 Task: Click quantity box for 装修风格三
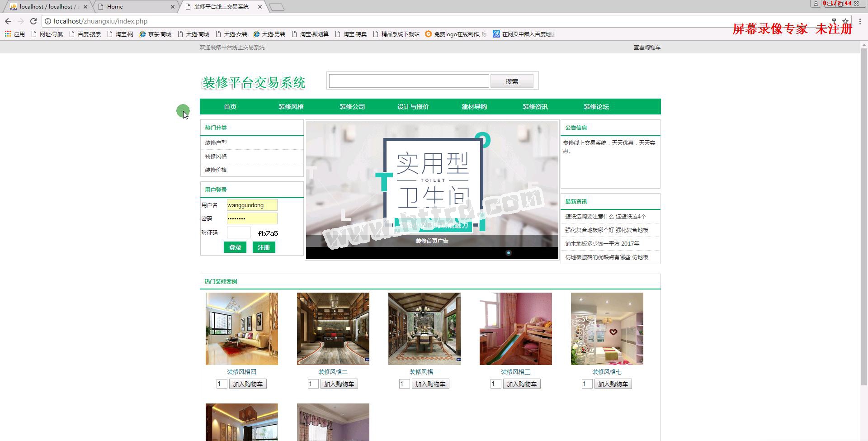coord(495,384)
